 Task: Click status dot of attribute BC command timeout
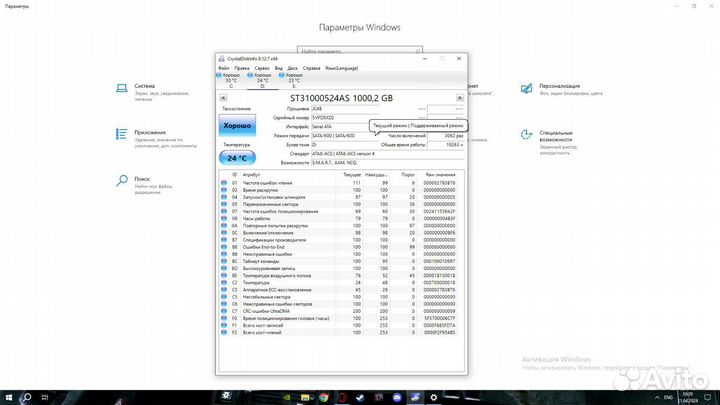pyautogui.click(x=224, y=261)
